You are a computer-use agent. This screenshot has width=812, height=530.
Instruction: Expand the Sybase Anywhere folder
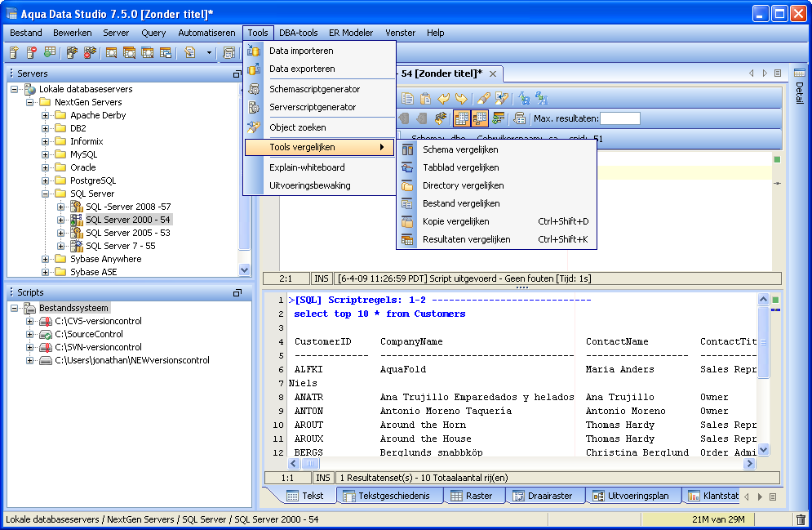click(46, 259)
